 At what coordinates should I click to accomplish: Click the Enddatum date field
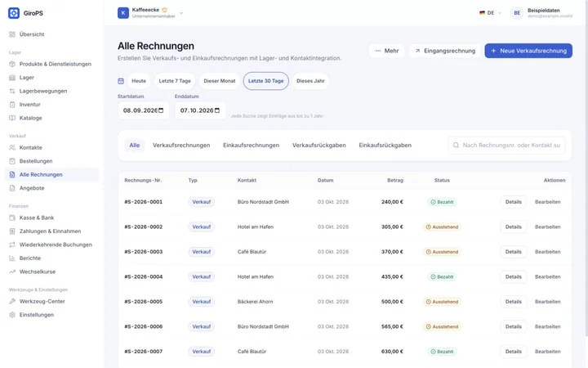(x=200, y=110)
